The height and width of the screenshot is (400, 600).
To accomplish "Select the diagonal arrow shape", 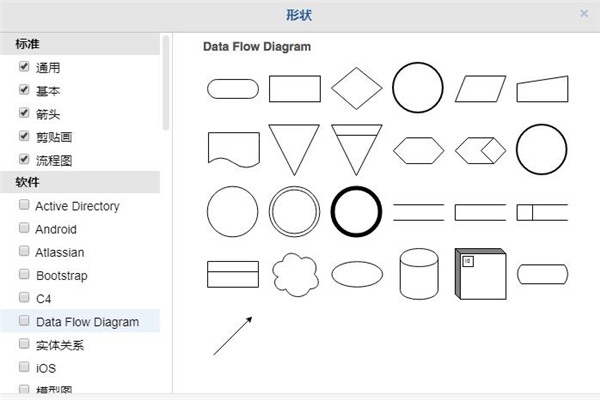I will pos(232,335).
